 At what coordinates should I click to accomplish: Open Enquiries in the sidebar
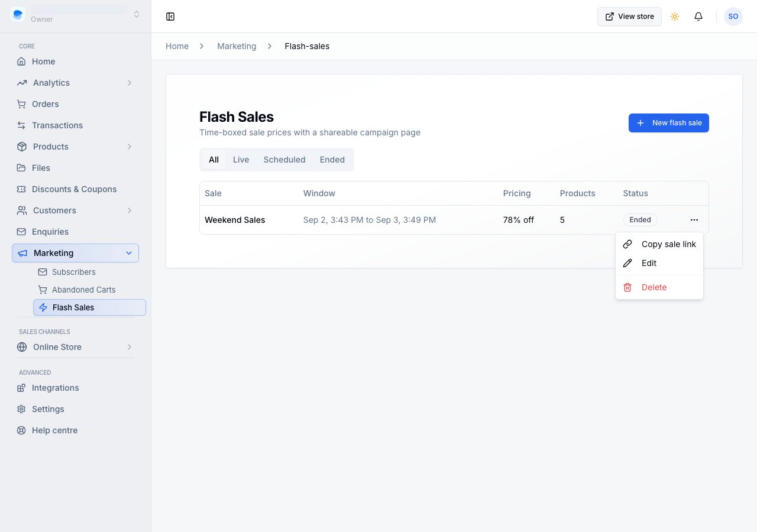pyautogui.click(x=76, y=232)
